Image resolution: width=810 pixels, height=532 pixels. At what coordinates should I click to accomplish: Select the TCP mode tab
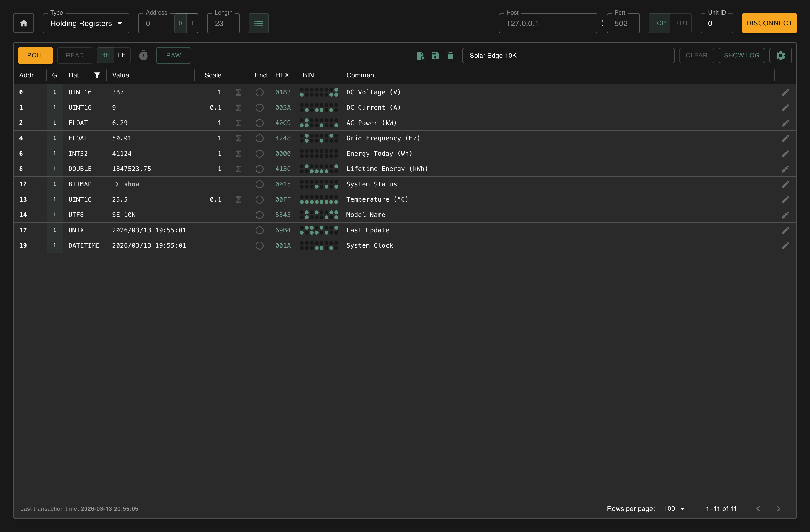[659, 23]
